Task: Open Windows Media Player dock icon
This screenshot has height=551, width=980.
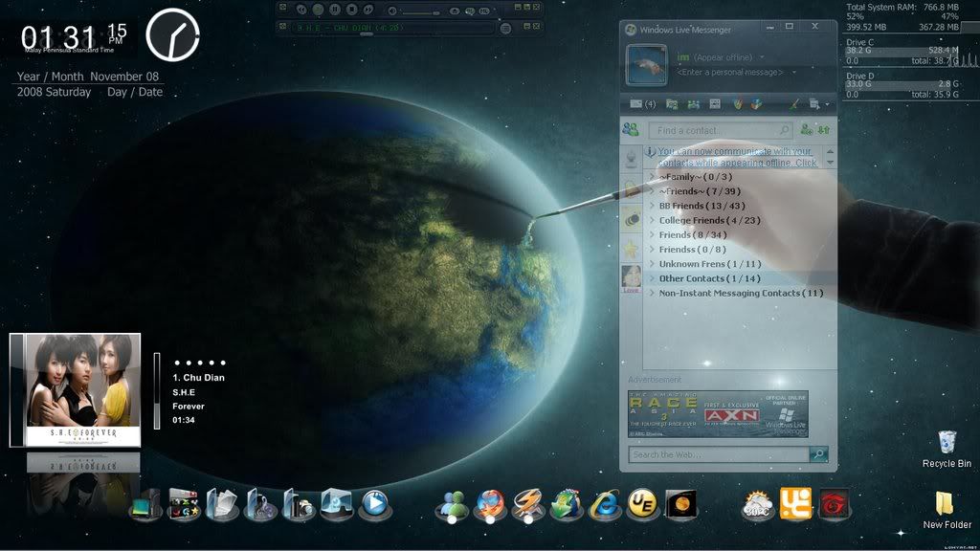Action: (374, 503)
